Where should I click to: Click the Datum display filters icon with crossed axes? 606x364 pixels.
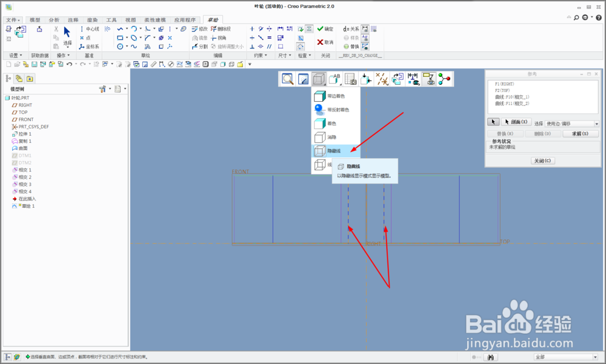382,79
